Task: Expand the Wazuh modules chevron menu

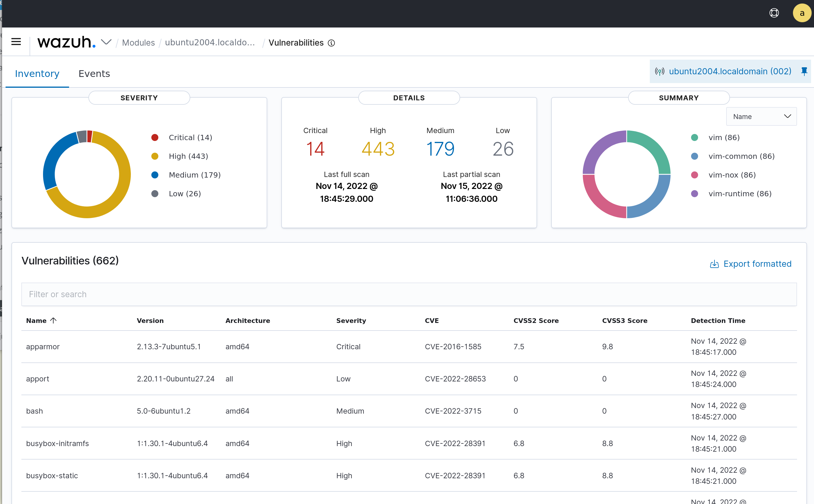Action: (106, 42)
